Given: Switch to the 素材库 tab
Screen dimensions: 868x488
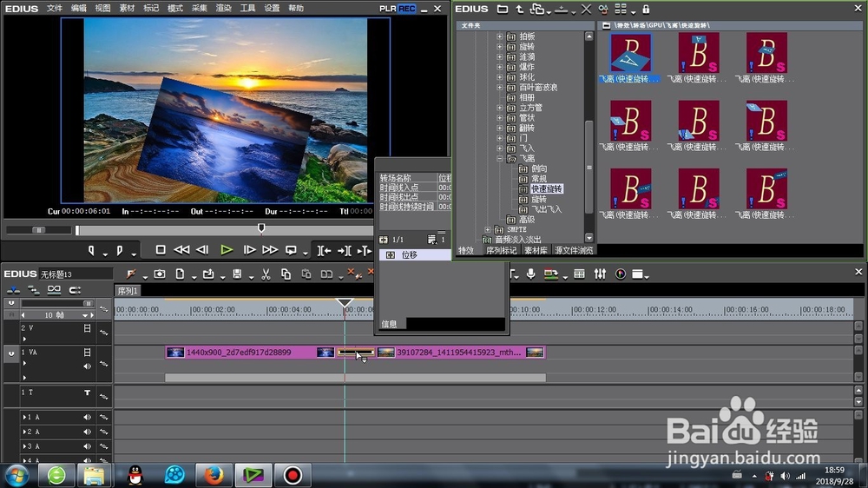Looking at the screenshot, I should click(x=536, y=250).
